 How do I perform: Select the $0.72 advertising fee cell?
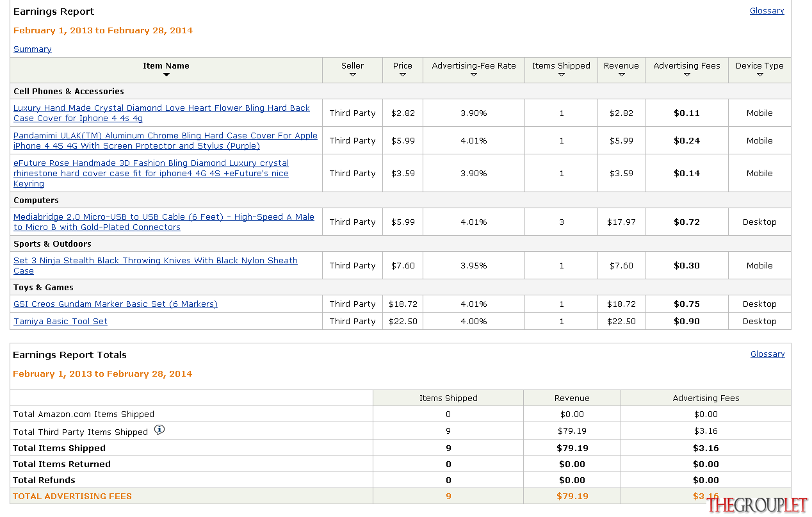tap(686, 222)
